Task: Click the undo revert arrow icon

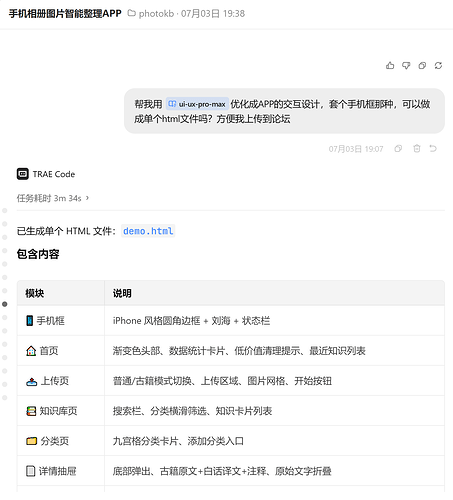Action: coord(433,149)
